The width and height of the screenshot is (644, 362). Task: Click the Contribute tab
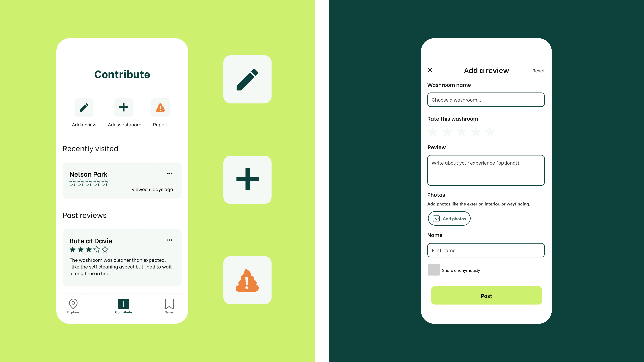click(x=123, y=306)
